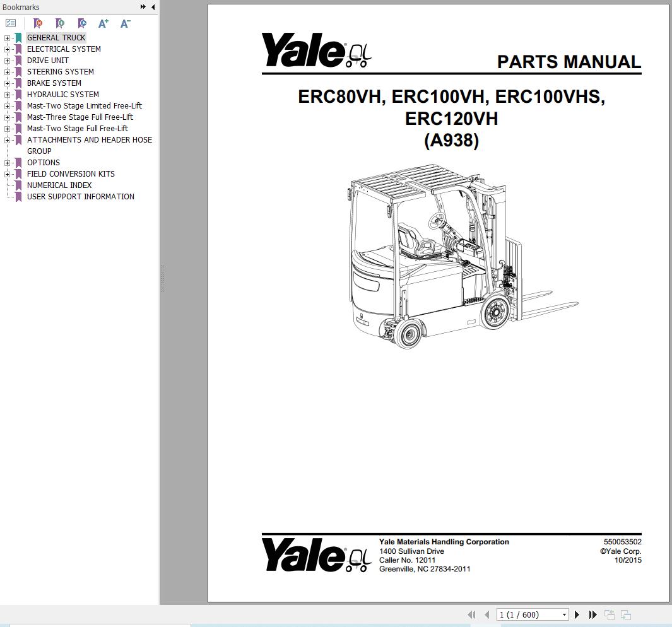This screenshot has width=672, height=627.
Task: Click the double-arrow expand control on Bookmarks header
Action: point(143,7)
